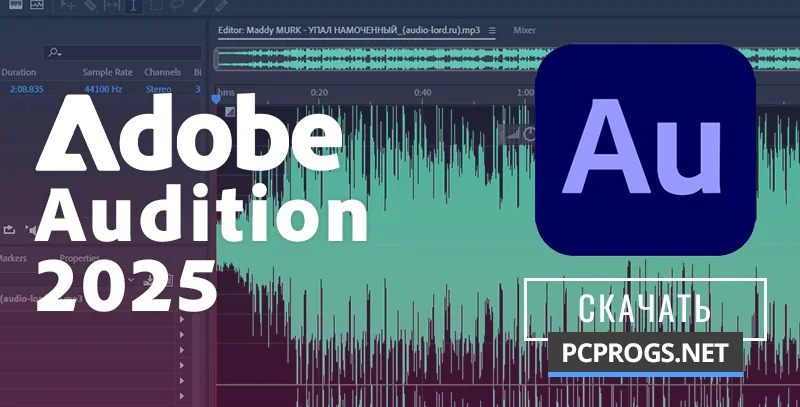Image resolution: width=800 pixels, height=407 pixels.
Task: Select the Razor tool
Action: (x=90, y=5)
